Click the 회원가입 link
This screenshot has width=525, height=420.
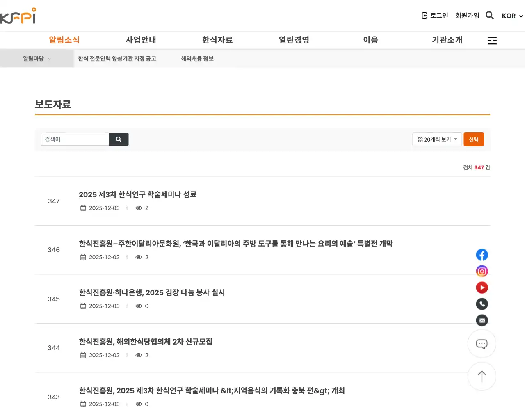[x=467, y=16]
